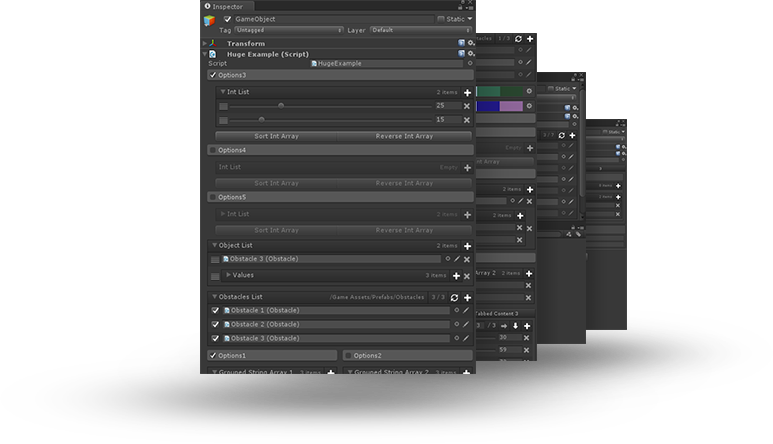
Task: Edit the GameObject name field
Action: coord(334,19)
